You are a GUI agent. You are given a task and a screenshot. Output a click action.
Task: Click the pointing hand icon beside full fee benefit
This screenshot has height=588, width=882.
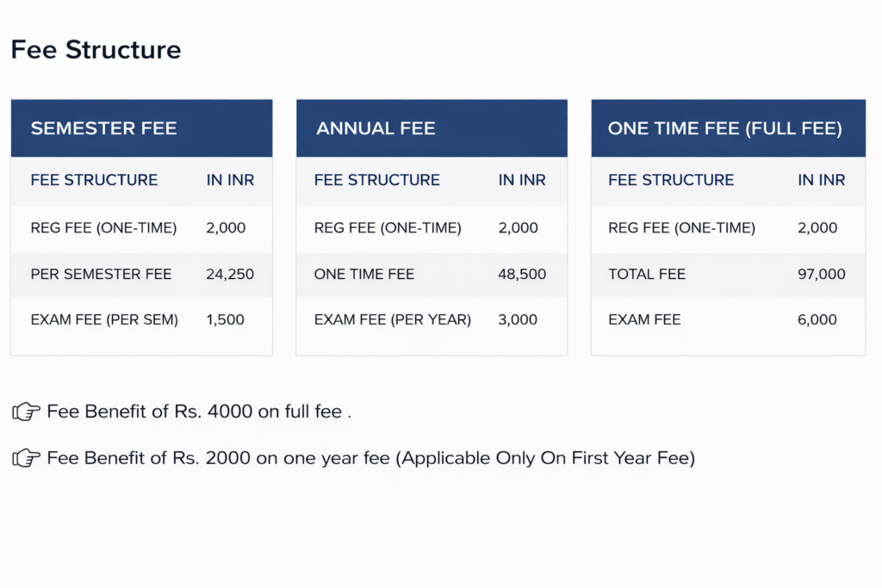pyautogui.click(x=26, y=412)
